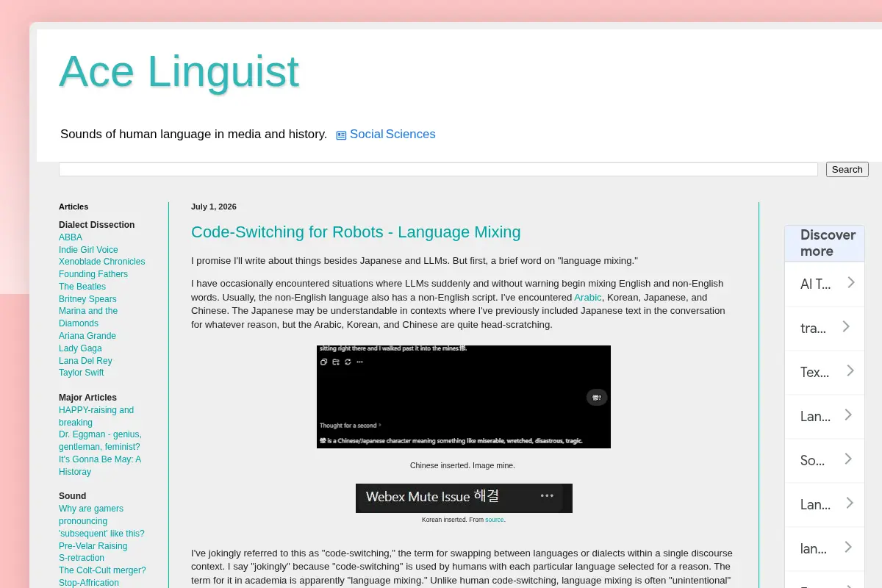Click the 'Chinese inserted. Image mine.' caption

pos(462,465)
